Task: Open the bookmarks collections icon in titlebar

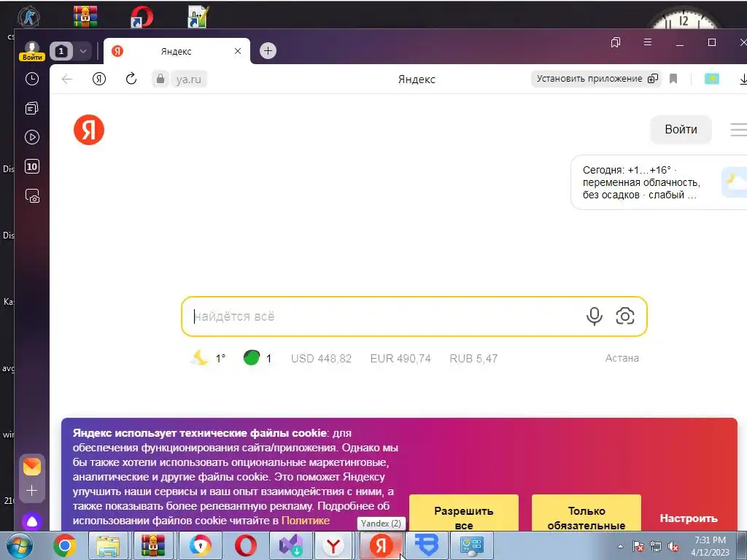Action: [x=616, y=42]
